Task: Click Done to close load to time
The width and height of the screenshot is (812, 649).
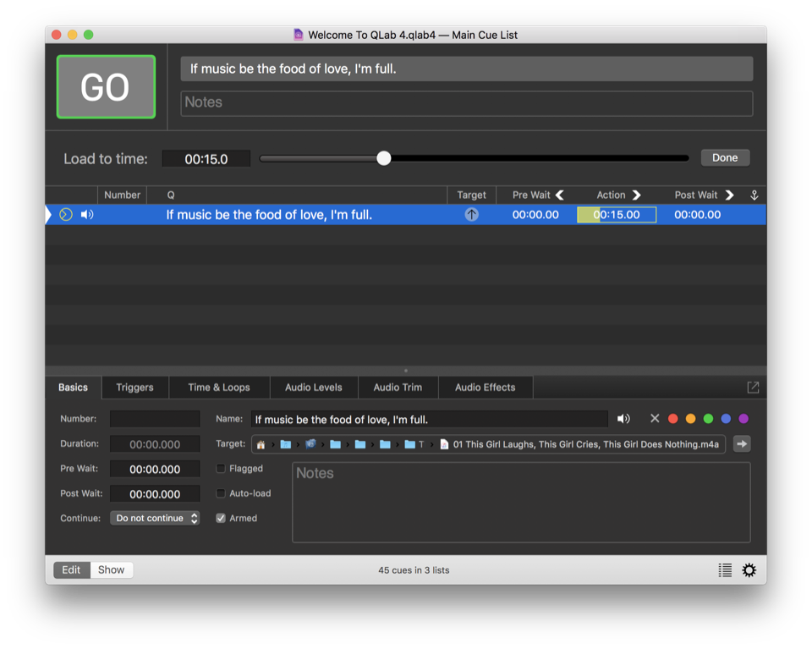Action: point(725,158)
